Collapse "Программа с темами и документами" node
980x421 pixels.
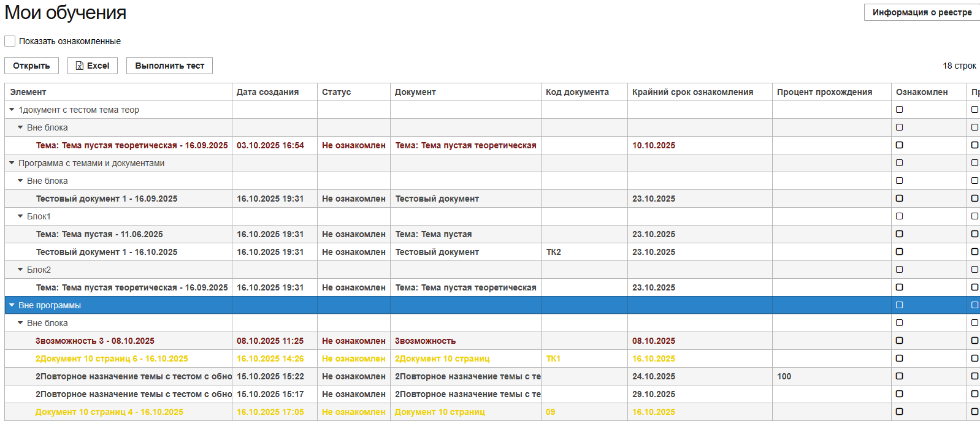[x=12, y=163]
